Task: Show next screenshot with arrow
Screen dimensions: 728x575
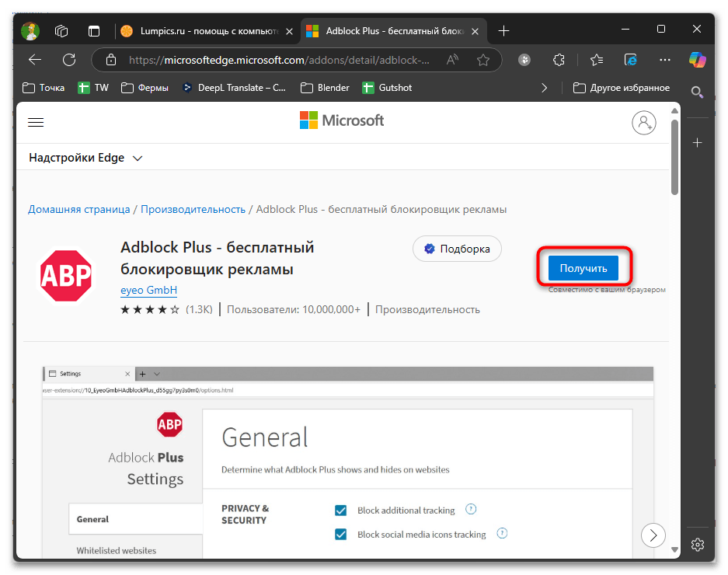Action: (x=653, y=535)
